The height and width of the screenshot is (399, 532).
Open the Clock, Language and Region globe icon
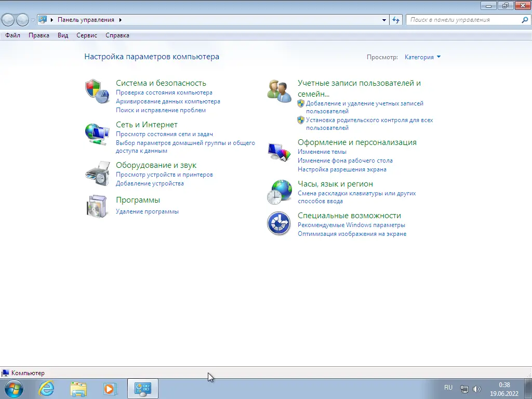279,192
